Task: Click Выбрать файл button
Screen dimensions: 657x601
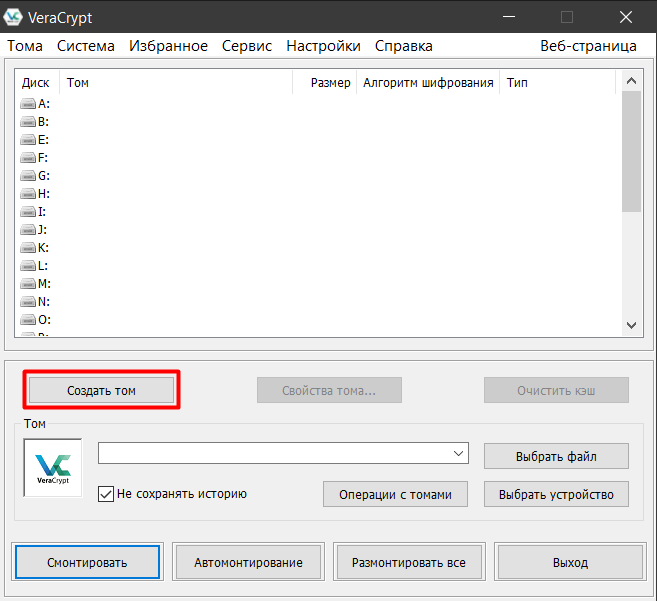Action: [x=556, y=456]
